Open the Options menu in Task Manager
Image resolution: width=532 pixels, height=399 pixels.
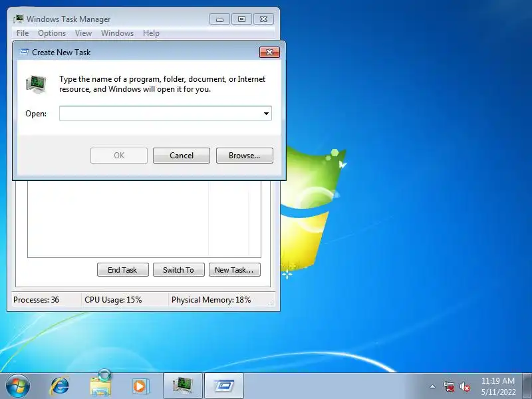[52, 33]
